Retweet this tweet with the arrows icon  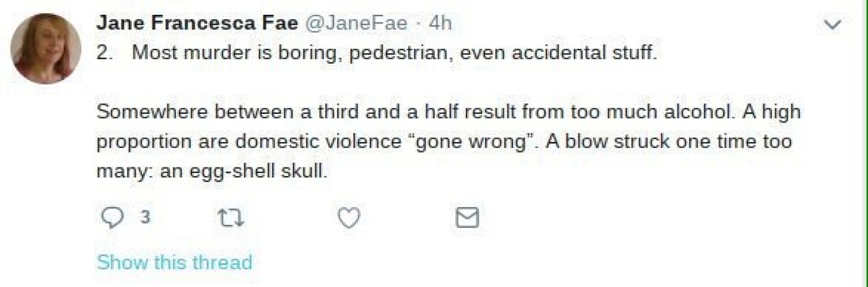231,218
